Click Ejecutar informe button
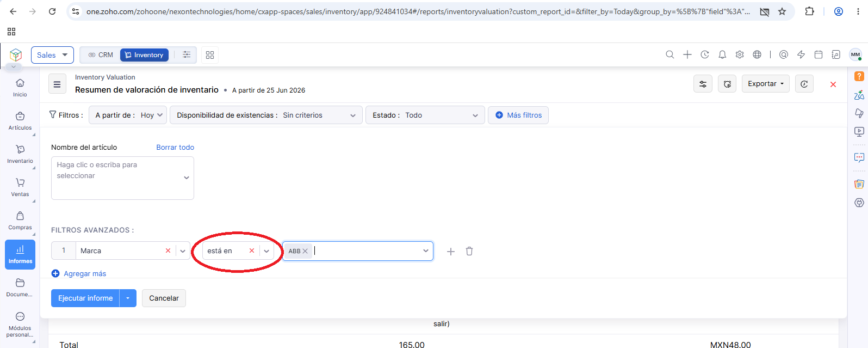The image size is (868, 348). click(85, 298)
